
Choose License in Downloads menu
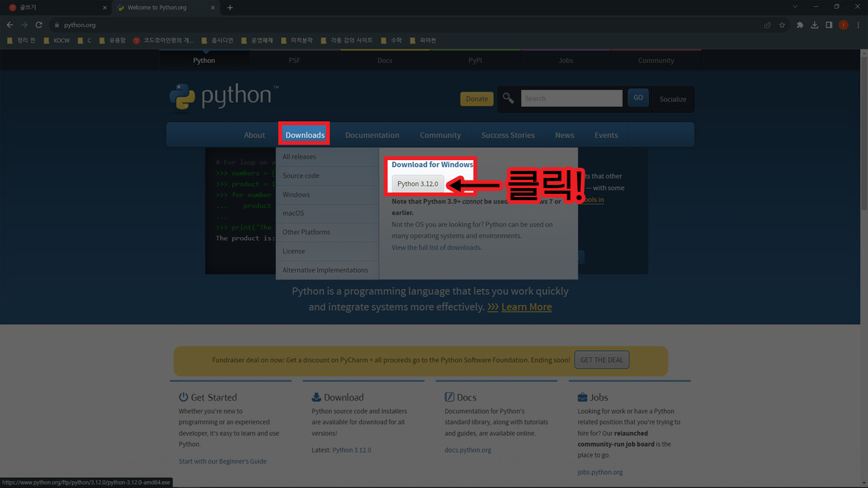point(327,251)
